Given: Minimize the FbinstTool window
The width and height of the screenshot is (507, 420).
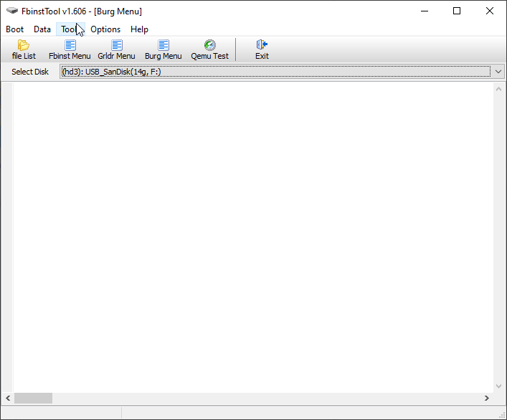Looking at the screenshot, I should (x=425, y=11).
